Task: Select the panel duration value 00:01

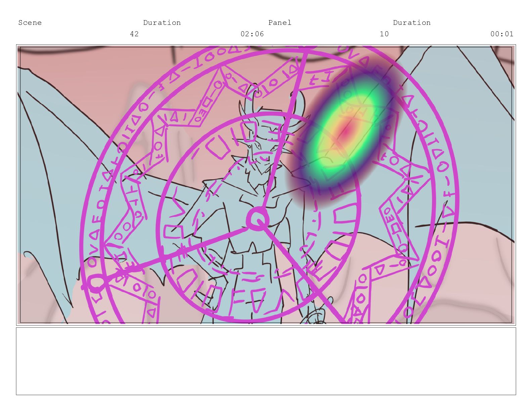Action: pos(502,34)
